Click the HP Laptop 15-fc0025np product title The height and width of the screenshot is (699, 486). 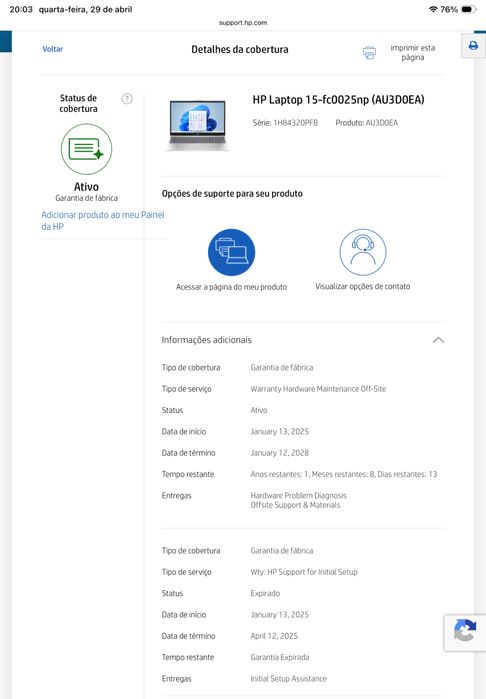point(338,99)
